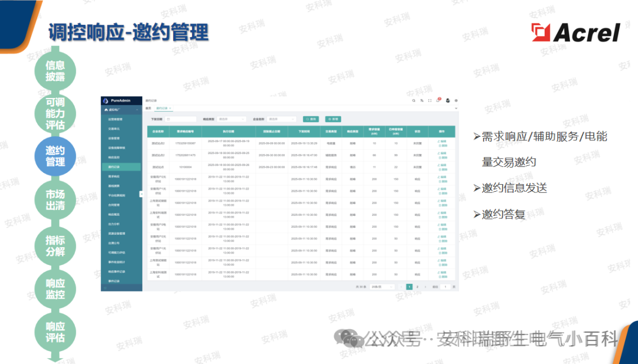Click the search magnifier icon in header
638x364 pixels.
point(413,101)
